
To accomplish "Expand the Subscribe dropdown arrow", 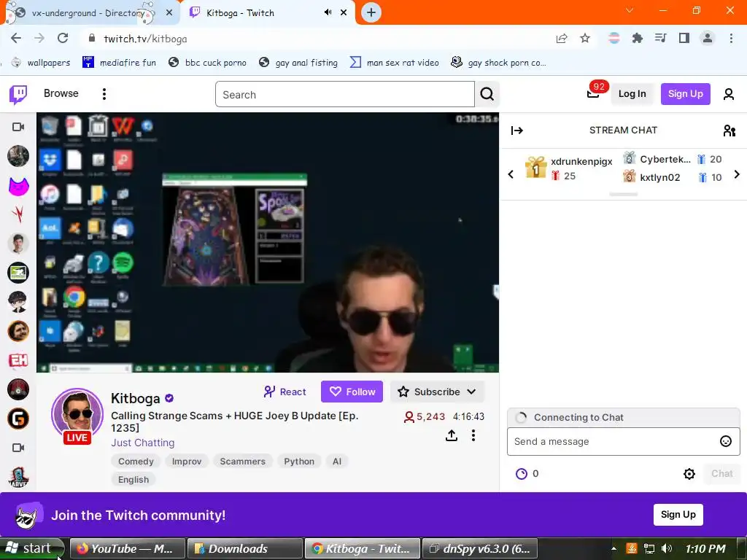I will (x=471, y=392).
